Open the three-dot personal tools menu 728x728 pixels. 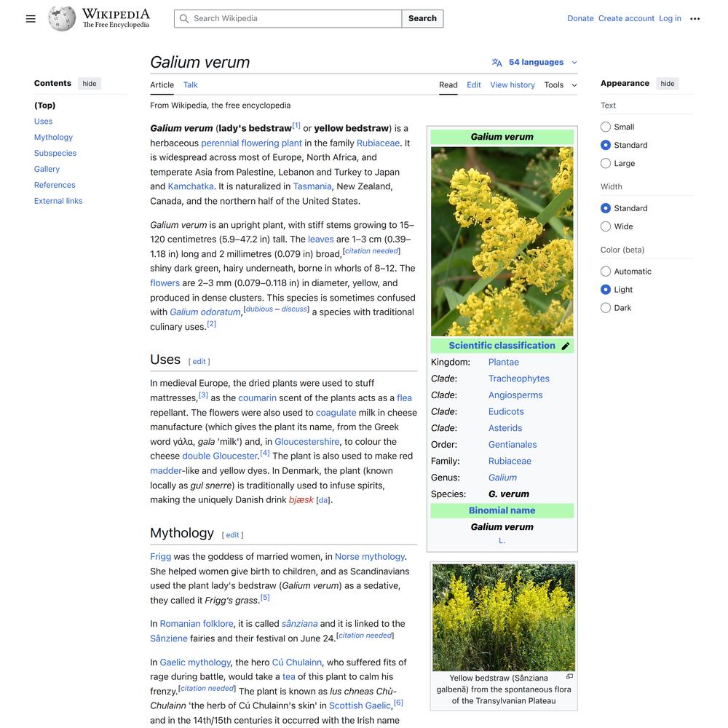pos(695,19)
